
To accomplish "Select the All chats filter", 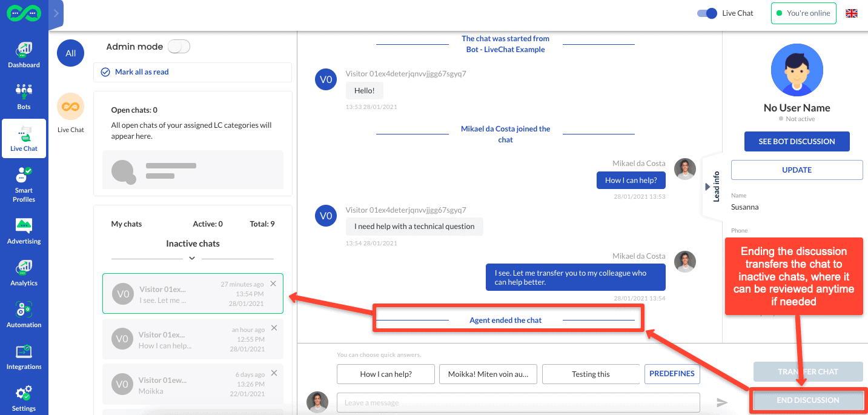I will [x=70, y=53].
